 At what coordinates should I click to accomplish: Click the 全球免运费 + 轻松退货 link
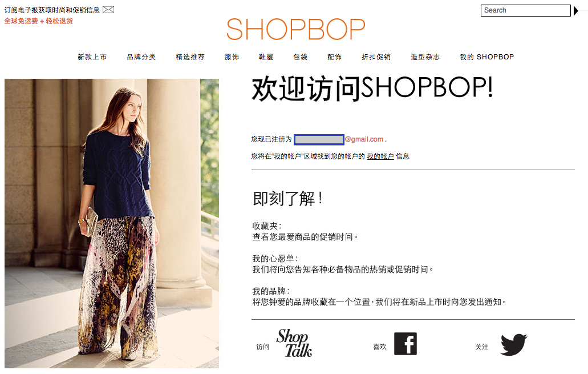(x=39, y=21)
